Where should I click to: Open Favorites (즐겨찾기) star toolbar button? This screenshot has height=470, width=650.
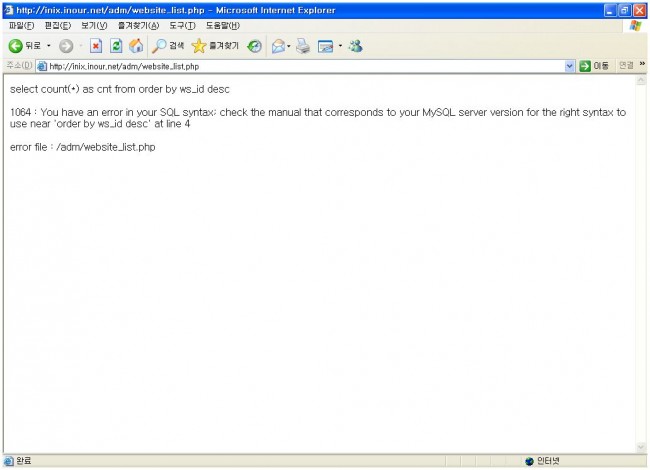pos(215,46)
